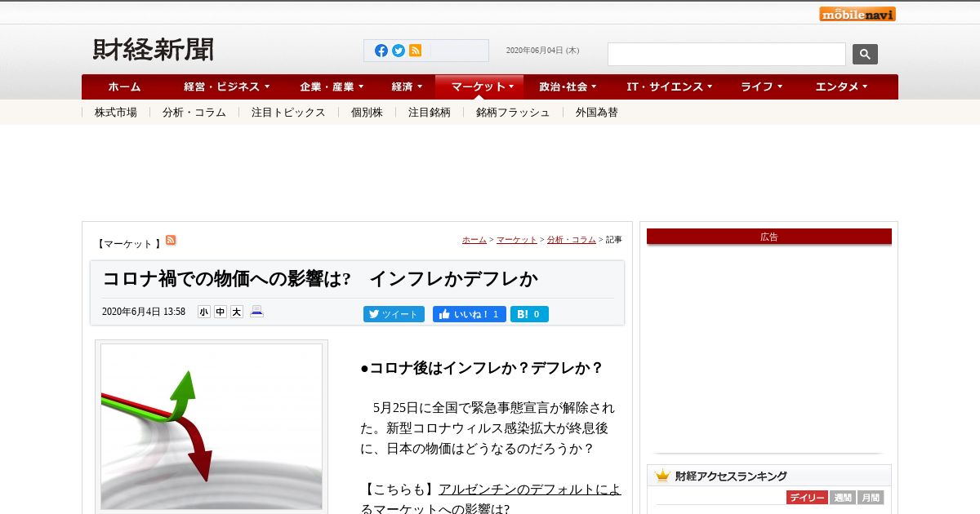Expand the エンタメ menu
This screenshot has width=980, height=514.
click(841, 86)
